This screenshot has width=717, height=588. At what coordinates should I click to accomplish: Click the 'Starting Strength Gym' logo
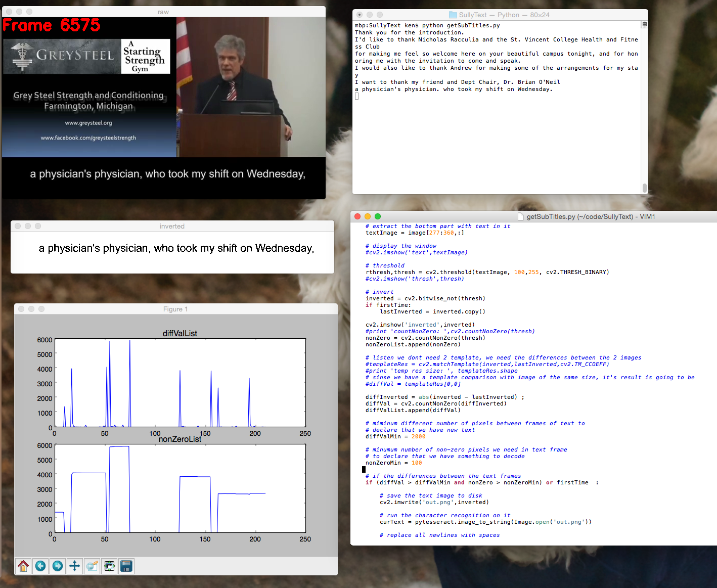146,56
